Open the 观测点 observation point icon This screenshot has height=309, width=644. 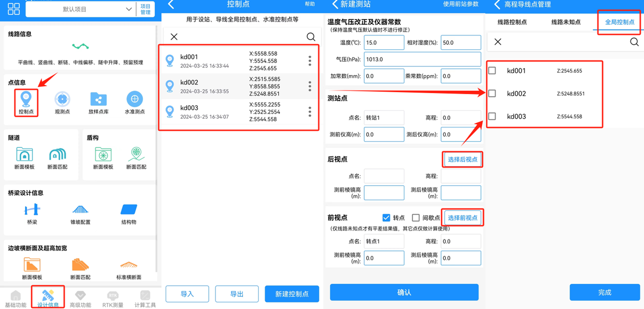62,100
